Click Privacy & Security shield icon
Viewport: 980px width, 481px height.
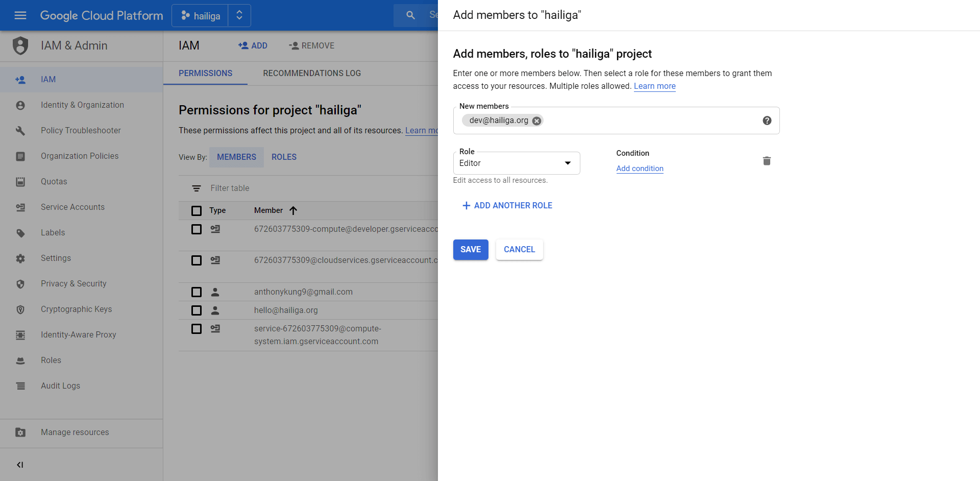click(20, 284)
